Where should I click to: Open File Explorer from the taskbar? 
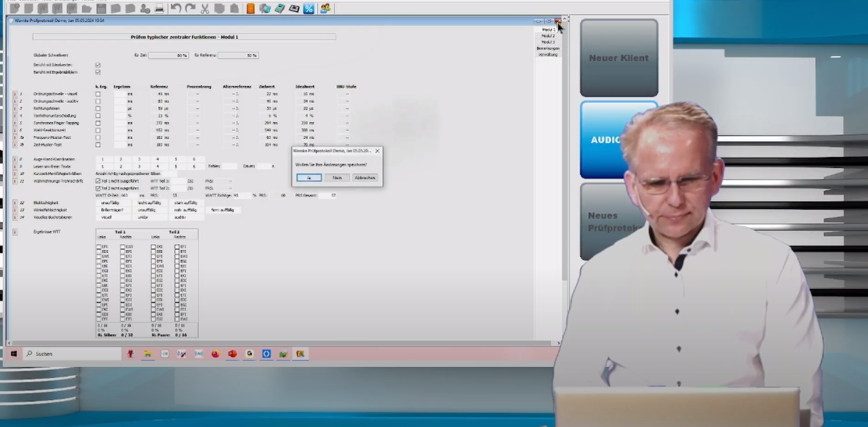(x=148, y=354)
